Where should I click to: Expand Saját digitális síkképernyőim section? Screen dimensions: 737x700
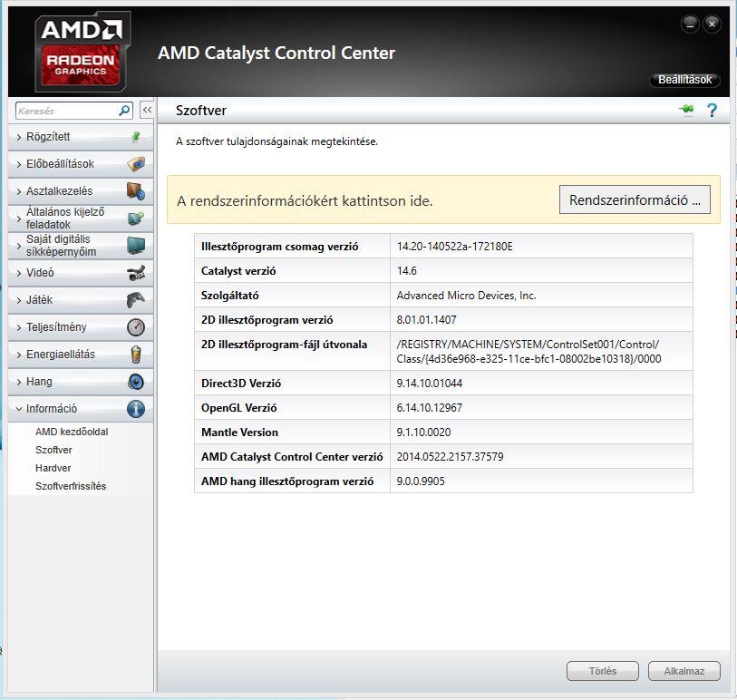[x=81, y=246]
